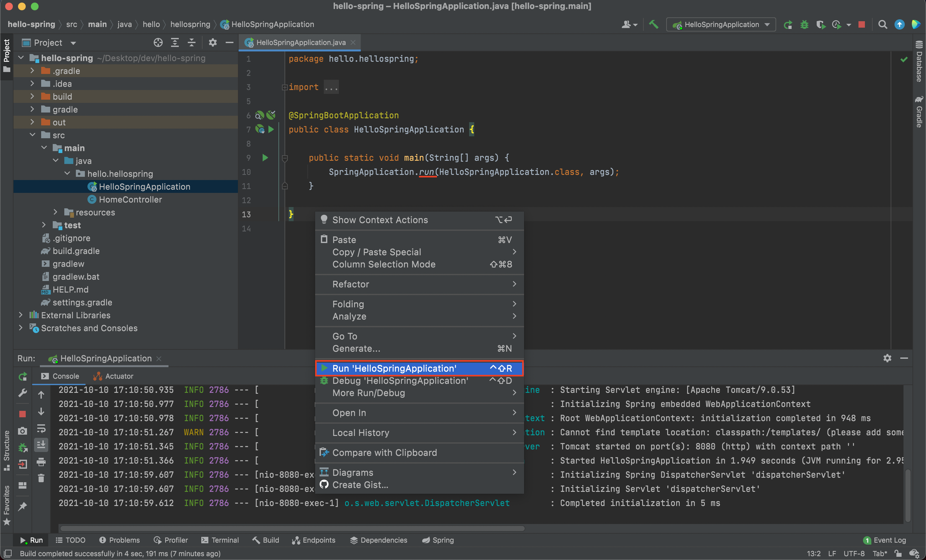Screen dimensions: 926x560
Task: Stop the running application using red square
Action: click(862, 24)
